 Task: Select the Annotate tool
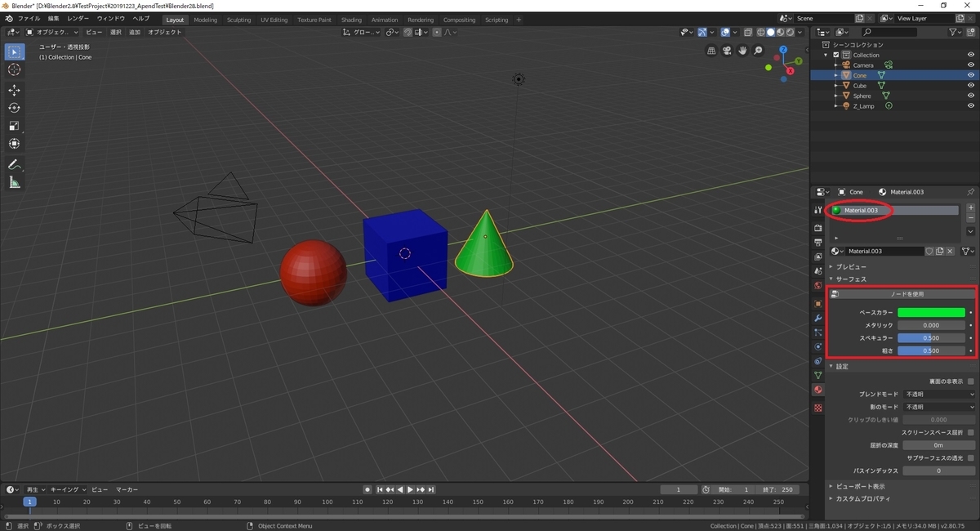(14, 164)
